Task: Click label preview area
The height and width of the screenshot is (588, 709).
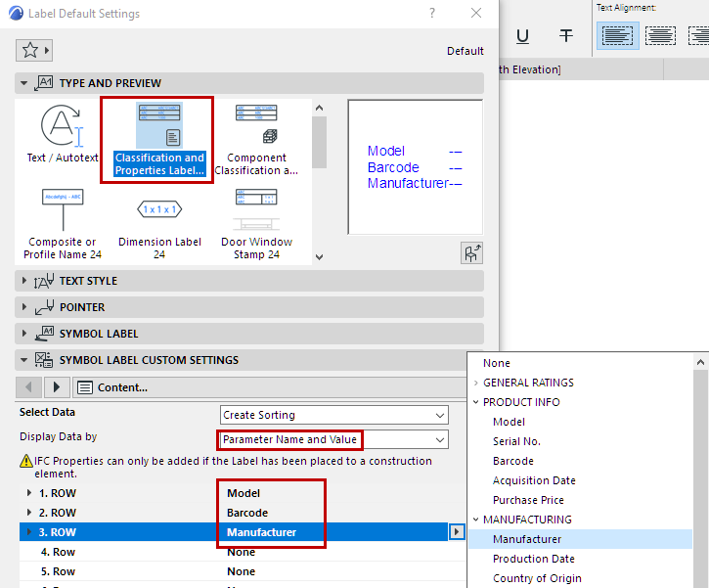Action: pos(415,167)
